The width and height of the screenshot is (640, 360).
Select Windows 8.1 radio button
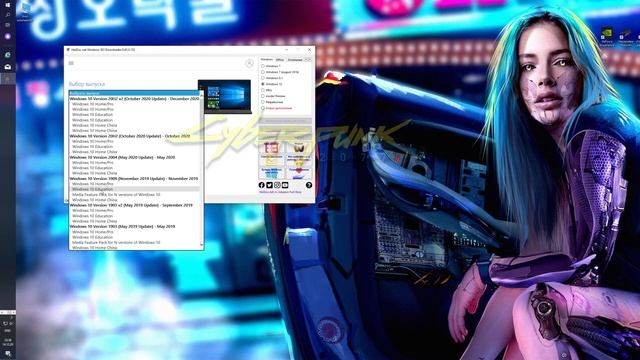pyautogui.click(x=263, y=78)
